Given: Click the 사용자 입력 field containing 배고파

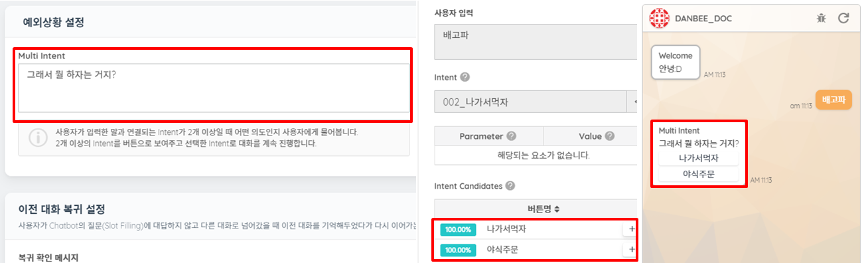Looking at the screenshot, I should coord(536,42).
